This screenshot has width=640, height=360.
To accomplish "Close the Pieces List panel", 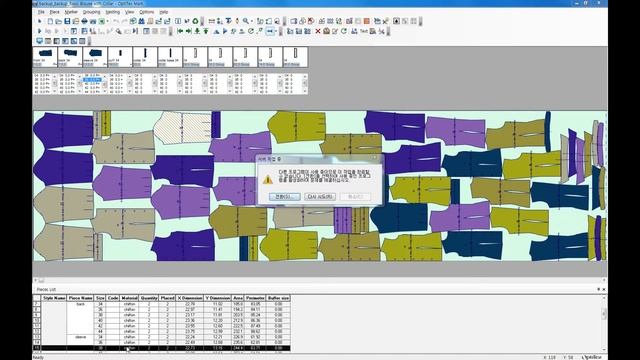I will 604,289.
